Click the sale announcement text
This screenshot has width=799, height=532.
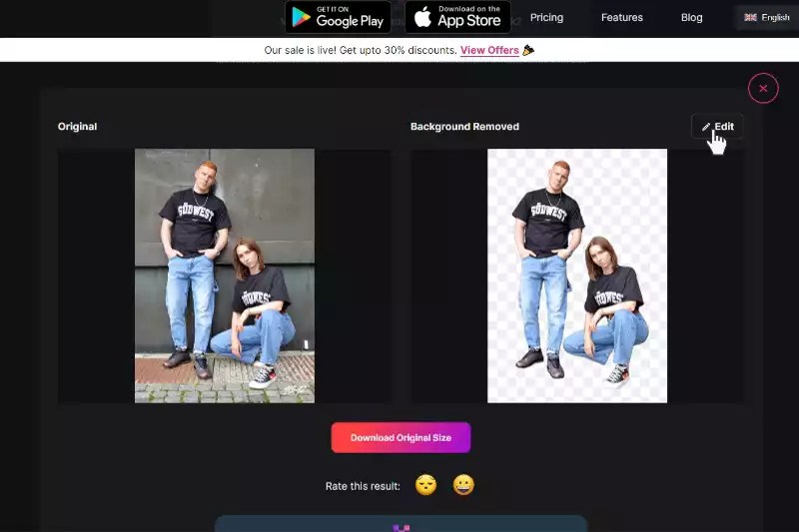click(361, 50)
